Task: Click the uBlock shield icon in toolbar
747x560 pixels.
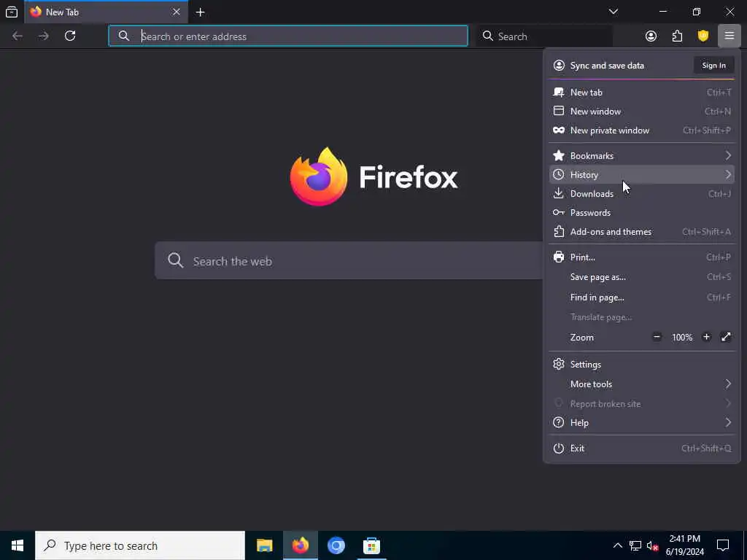Action: 703,36
